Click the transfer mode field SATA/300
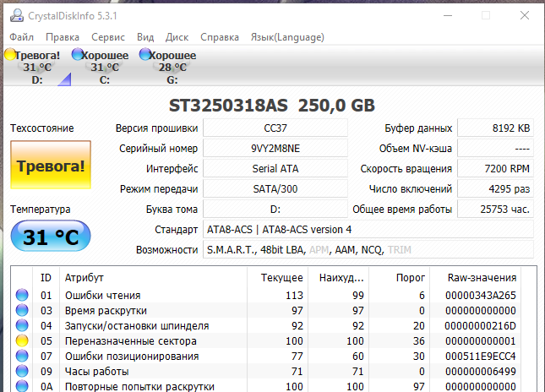The height and width of the screenshot is (392, 545). (x=275, y=188)
